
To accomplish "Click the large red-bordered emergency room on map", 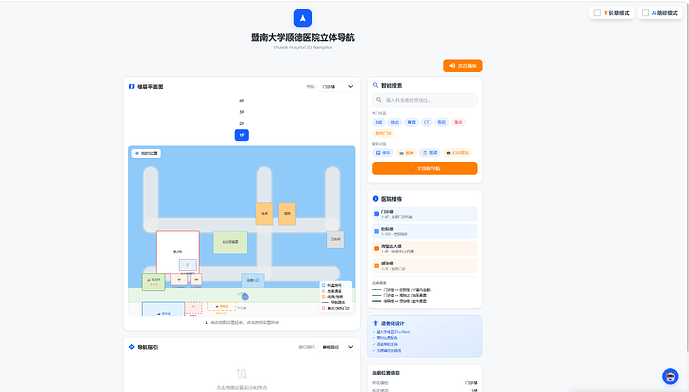I will tap(178, 251).
